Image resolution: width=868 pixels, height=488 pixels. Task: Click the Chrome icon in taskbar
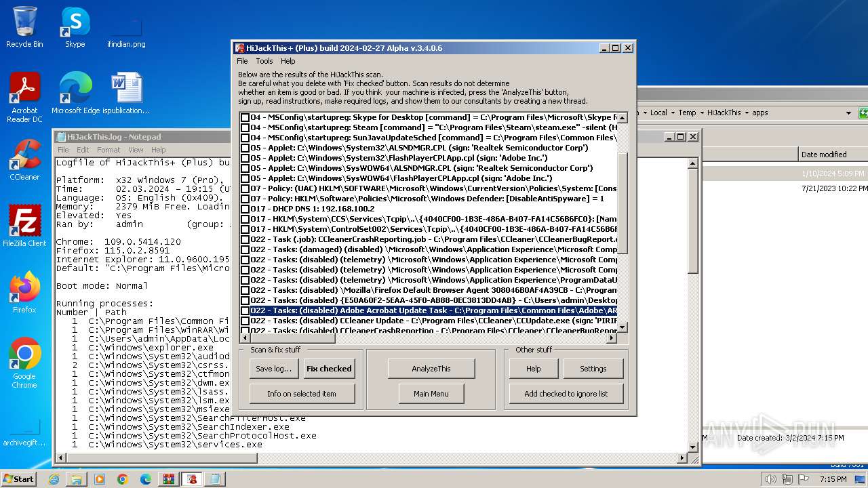point(123,479)
